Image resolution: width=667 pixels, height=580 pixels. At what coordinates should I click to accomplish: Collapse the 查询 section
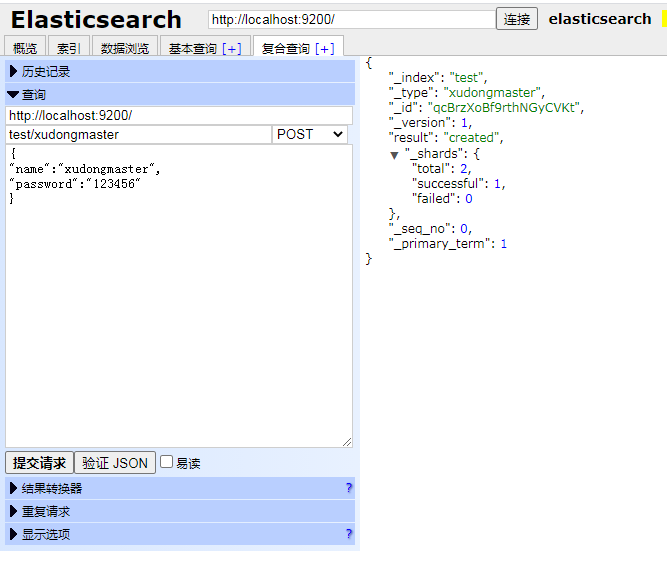pyautogui.click(x=180, y=94)
